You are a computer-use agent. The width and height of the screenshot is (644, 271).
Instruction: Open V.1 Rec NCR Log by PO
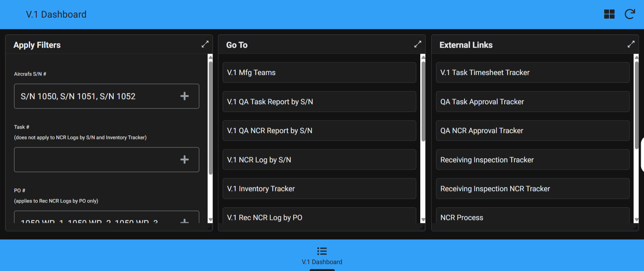tap(319, 216)
